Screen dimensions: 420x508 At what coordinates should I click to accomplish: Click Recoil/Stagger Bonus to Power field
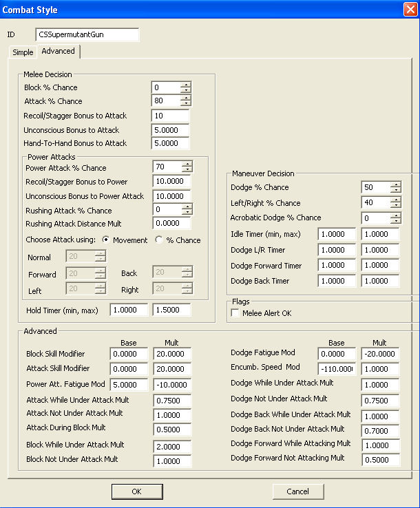171,181
